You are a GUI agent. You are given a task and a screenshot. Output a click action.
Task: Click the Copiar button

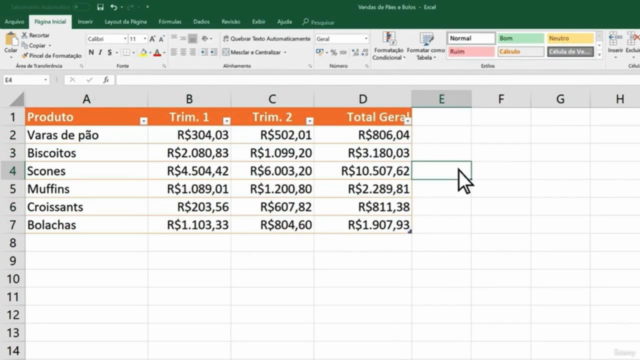click(x=36, y=45)
